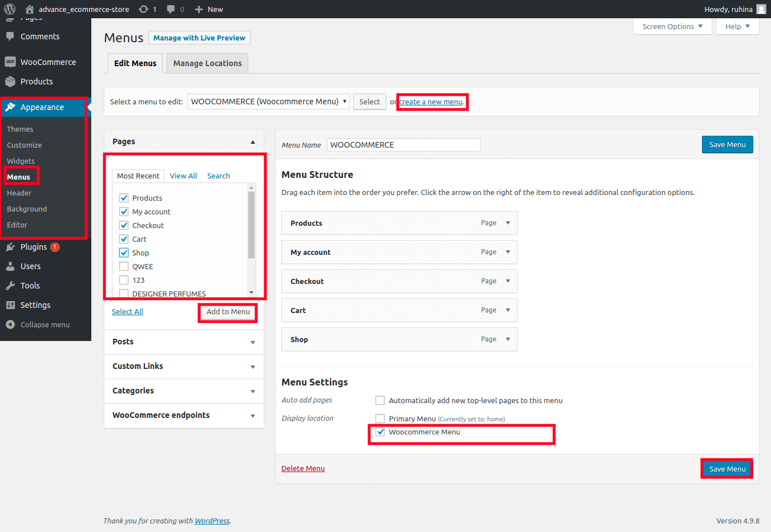
Task: Enable automatically add new top-level pages
Action: coord(380,400)
